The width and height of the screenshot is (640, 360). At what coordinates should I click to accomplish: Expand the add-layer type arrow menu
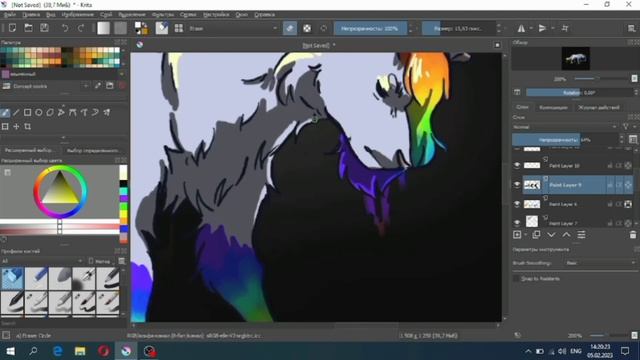pyautogui.click(x=525, y=235)
